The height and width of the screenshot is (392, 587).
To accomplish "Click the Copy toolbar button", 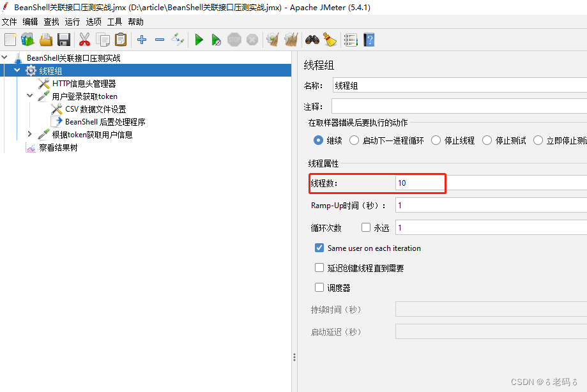I will tap(103, 39).
